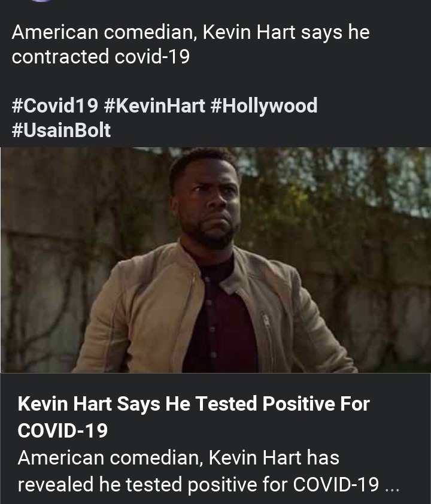Click "tested positive" in the article summary
431x504 pixels.
(207, 484)
